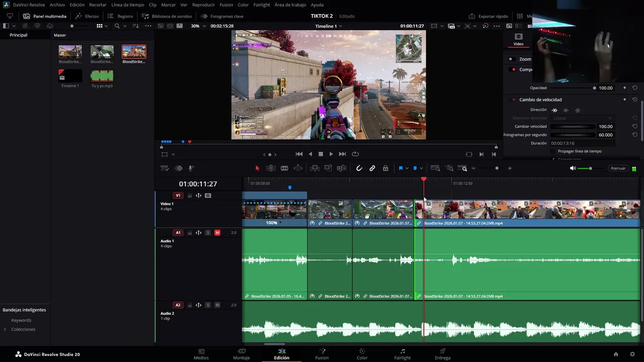Click the full extent zoom icon

point(435,168)
